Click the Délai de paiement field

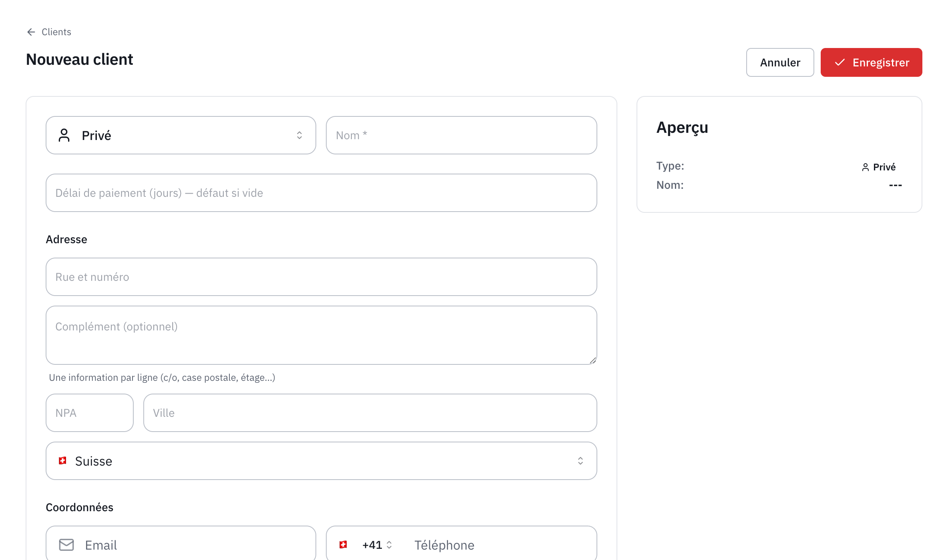coord(321,193)
